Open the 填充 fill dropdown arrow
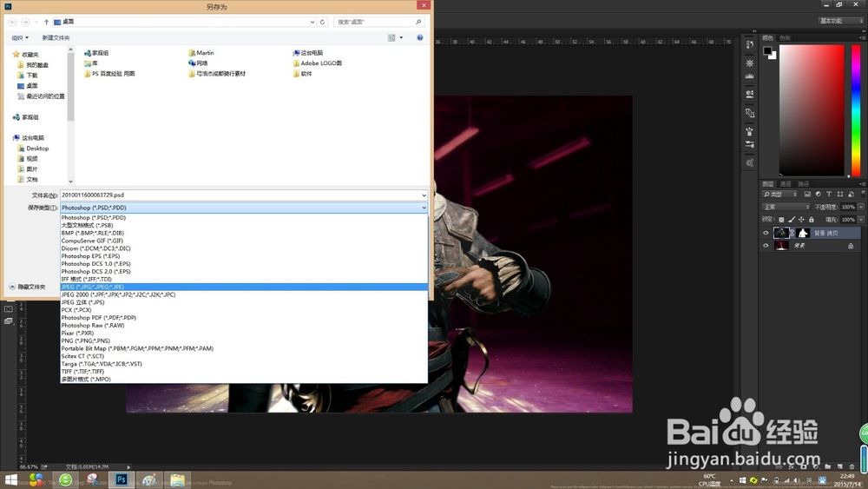868x489 pixels. tap(861, 220)
